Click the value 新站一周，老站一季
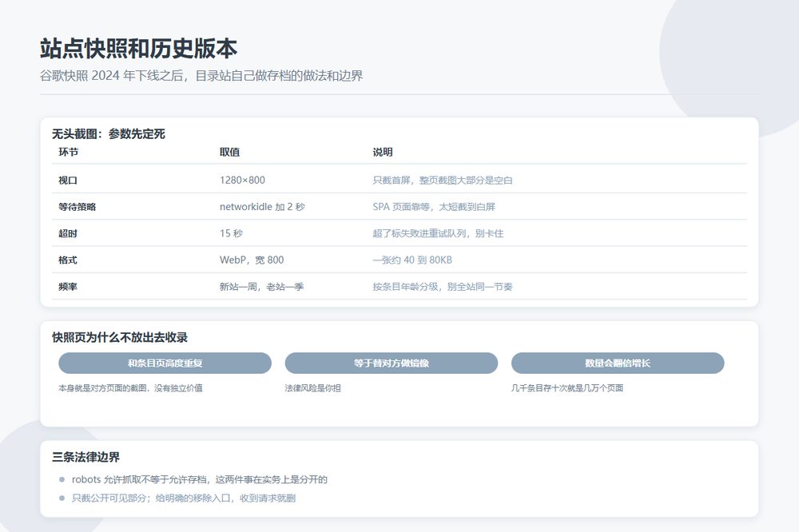 click(261, 287)
